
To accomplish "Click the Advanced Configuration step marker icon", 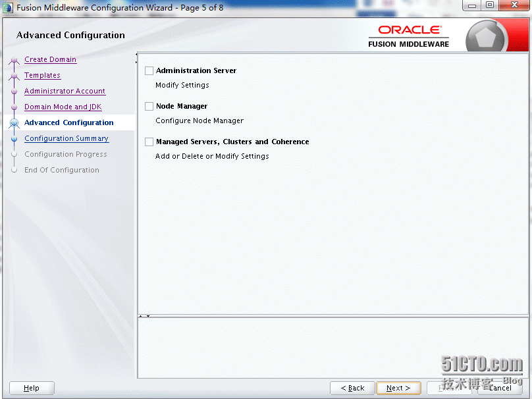I will pos(14,123).
